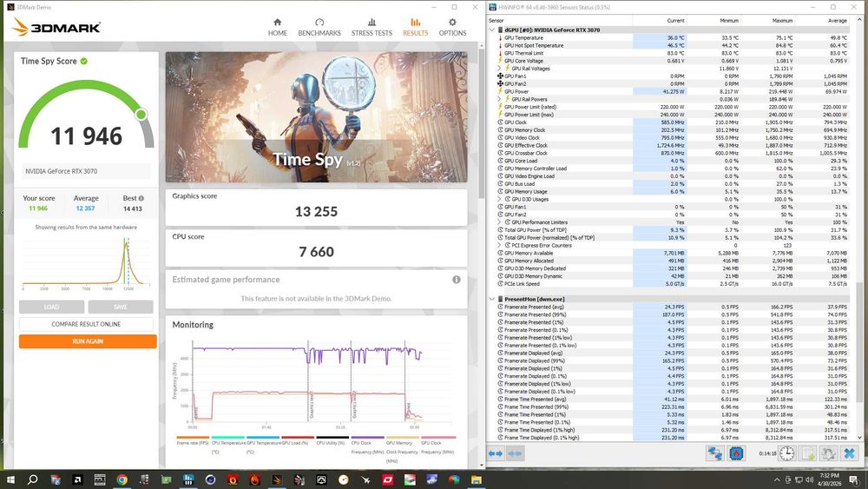The image size is (868, 489).
Task: Open the Estimated game performance info icon
Action: 457,280
